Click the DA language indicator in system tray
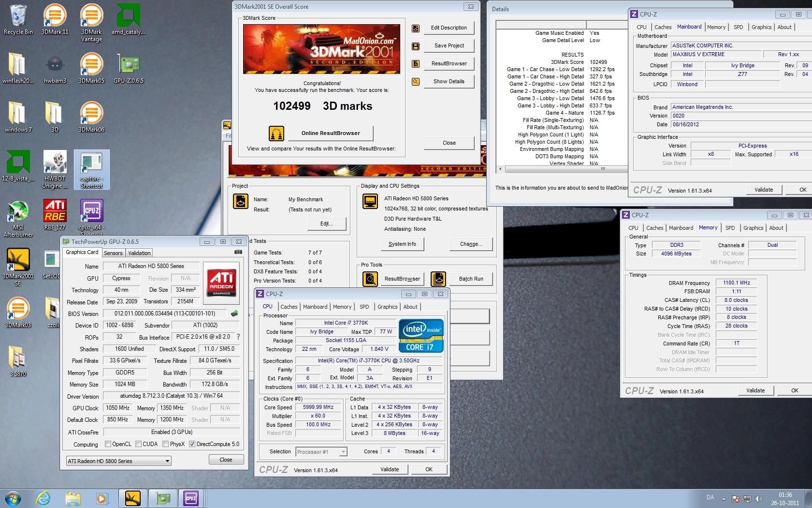Image resolution: width=812 pixels, height=508 pixels. coord(710,497)
